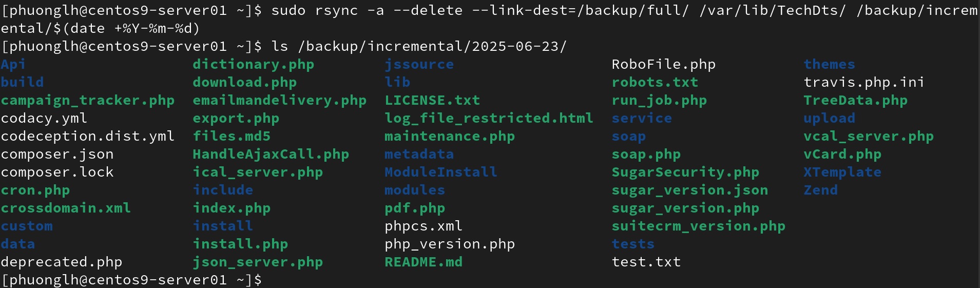This screenshot has height=288, width=980.
Task: Click the emailmandelivery.php entry
Action: pos(279,101)
